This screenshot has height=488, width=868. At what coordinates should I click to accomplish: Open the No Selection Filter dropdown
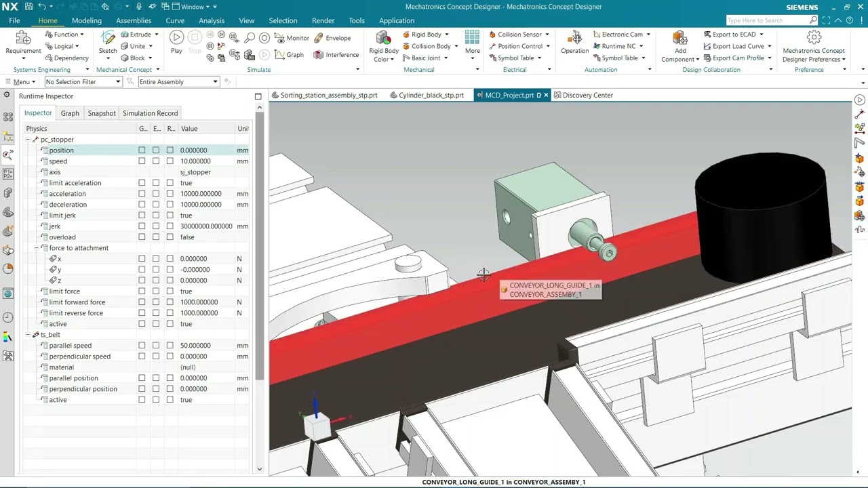click(x=83, y=82)
